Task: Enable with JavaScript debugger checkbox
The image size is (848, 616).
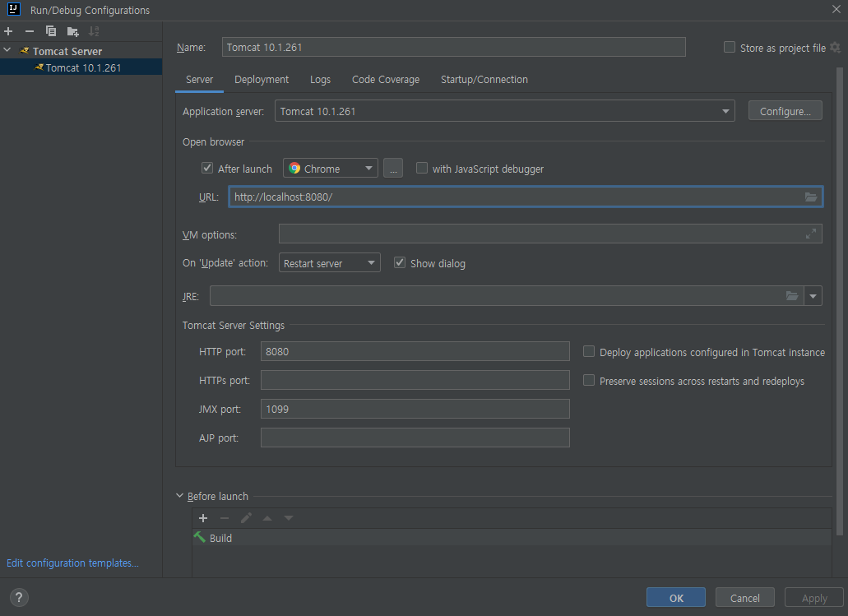Action: (x=422, y=168)
